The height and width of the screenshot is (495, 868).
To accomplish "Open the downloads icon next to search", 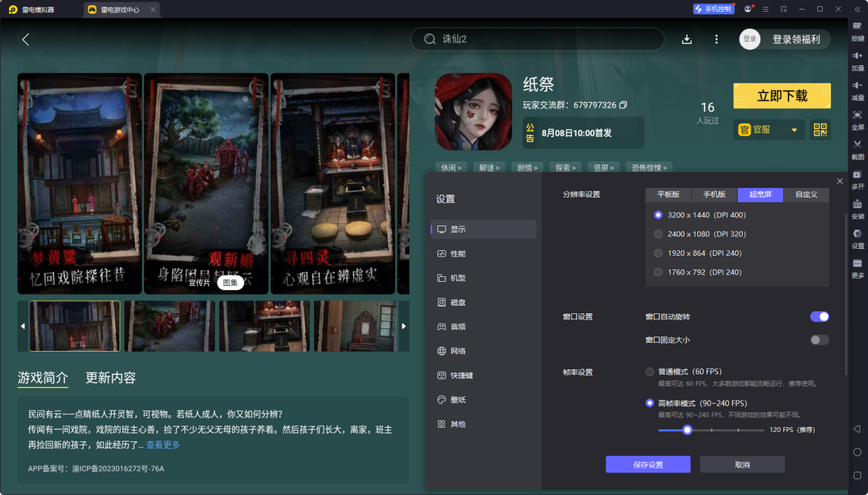I will [x=687, y=39].
